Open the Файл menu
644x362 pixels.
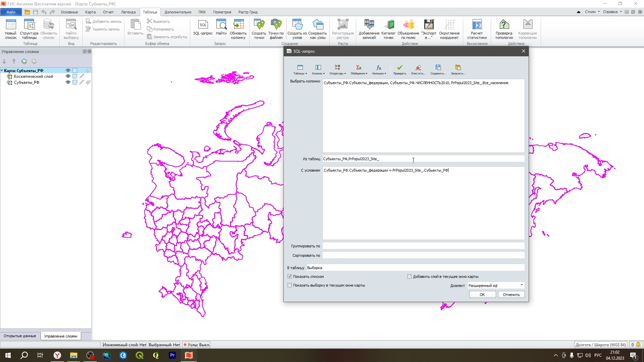pyautogui.click(x=11, y=12)
